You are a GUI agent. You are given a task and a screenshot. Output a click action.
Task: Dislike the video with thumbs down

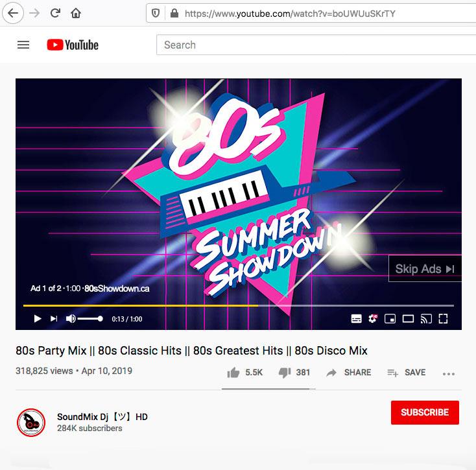[x=294, y=372]
